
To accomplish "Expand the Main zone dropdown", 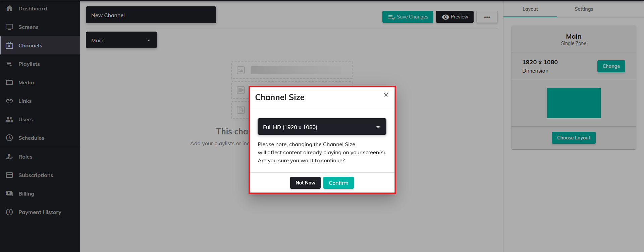I will (121, 40).
